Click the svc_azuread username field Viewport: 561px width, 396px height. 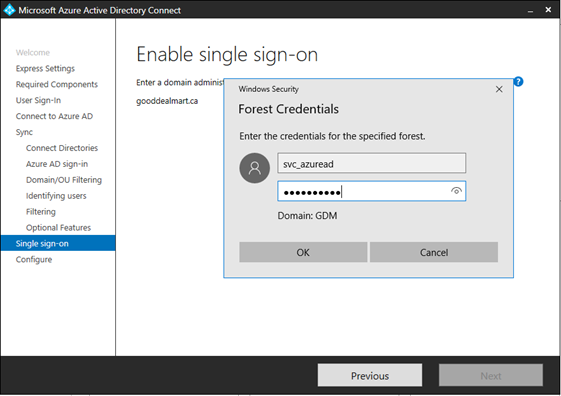tap(371, 163)
